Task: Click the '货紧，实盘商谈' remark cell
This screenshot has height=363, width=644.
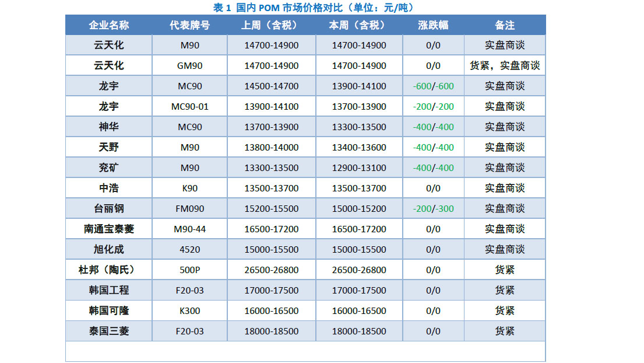Action: 505,65
